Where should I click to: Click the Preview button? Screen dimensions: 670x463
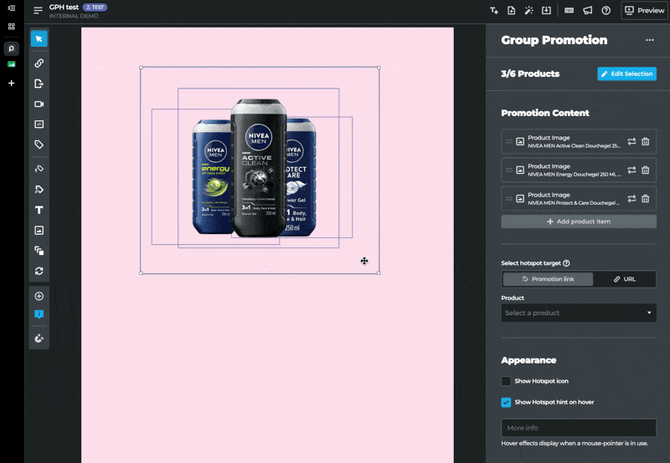pyautogui.click(x=645, y=11)
